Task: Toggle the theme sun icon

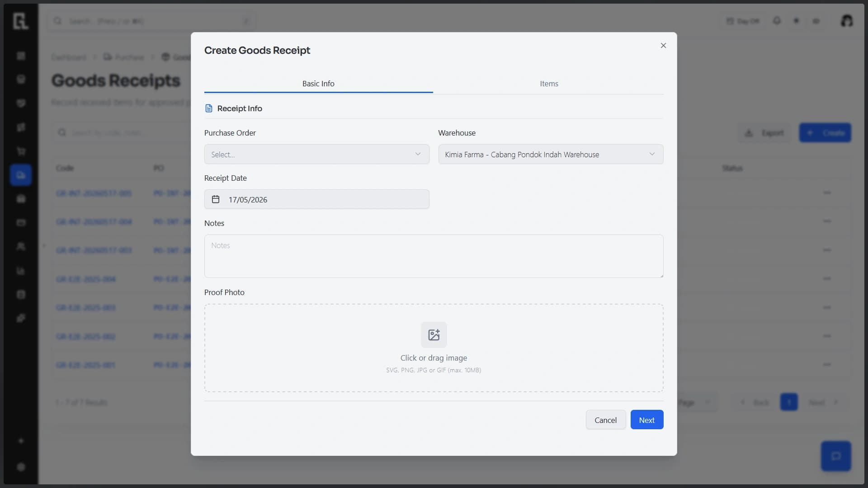Action: click(796, 21)
